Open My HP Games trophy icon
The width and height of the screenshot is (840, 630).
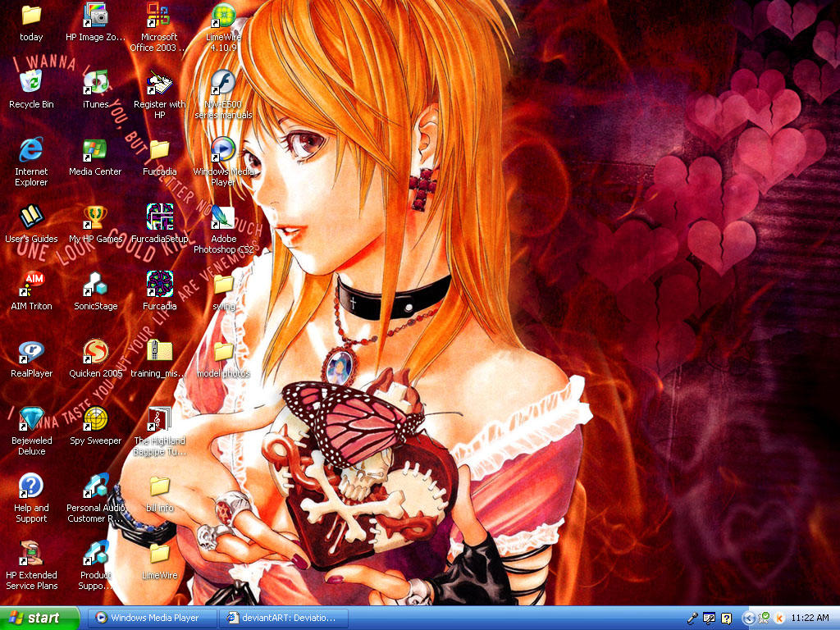(x=95, y=217)
